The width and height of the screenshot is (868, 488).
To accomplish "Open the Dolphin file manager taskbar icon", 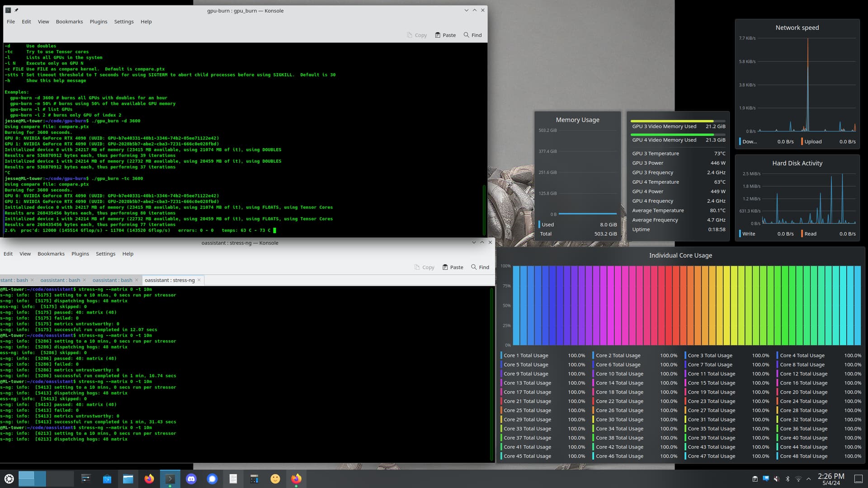I will [128, 479].
